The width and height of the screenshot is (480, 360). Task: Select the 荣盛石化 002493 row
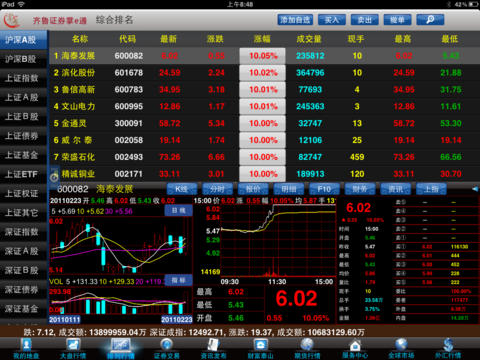[x=265, y=157]
